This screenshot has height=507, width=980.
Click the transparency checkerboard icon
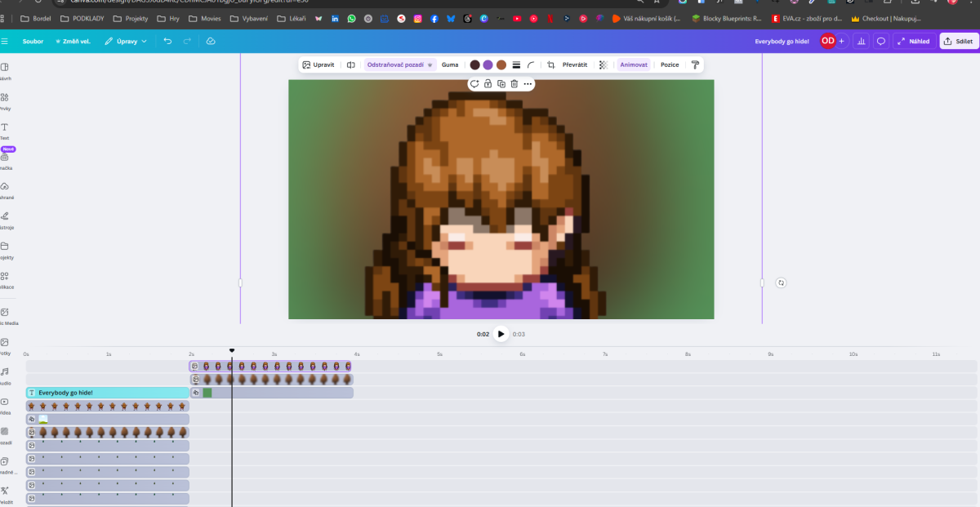pyautogui.click(x=603, y=64)
